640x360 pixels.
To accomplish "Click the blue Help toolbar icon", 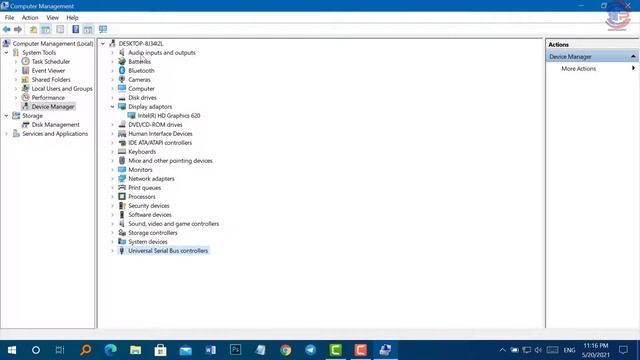I will 76,29.
